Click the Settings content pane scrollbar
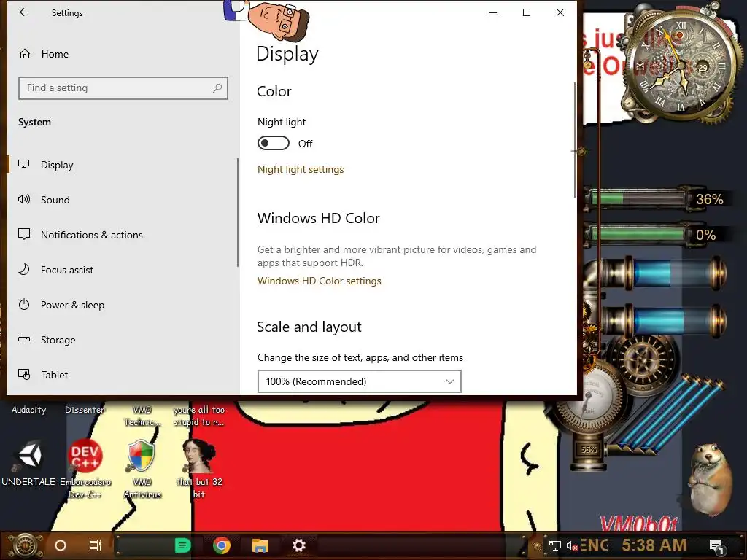 click(x=575, y=141)
